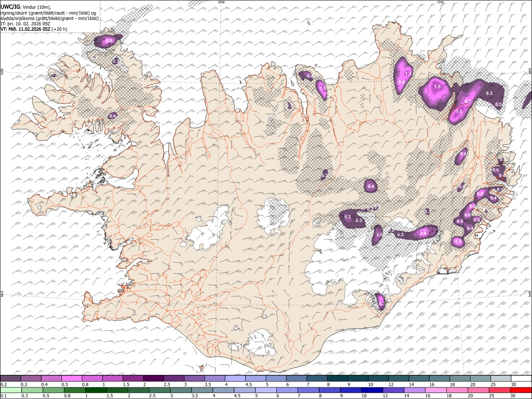Image resolution: width=532 pixels, height=399 pixels.
Task: Click the "rigning/skúrir" legend description line
Action: pyautogui.click(x=48, y=13)
